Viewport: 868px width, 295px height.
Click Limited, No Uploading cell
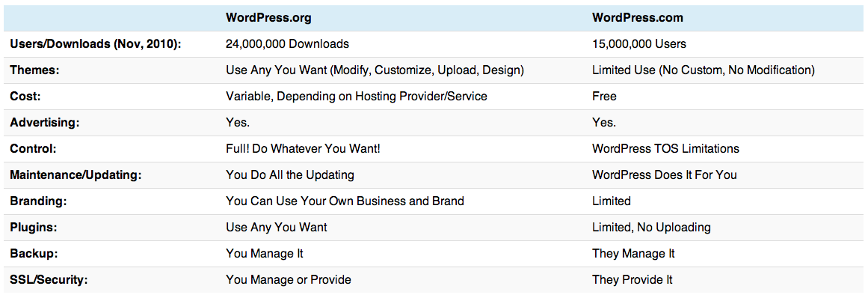(x=651, y=228)
